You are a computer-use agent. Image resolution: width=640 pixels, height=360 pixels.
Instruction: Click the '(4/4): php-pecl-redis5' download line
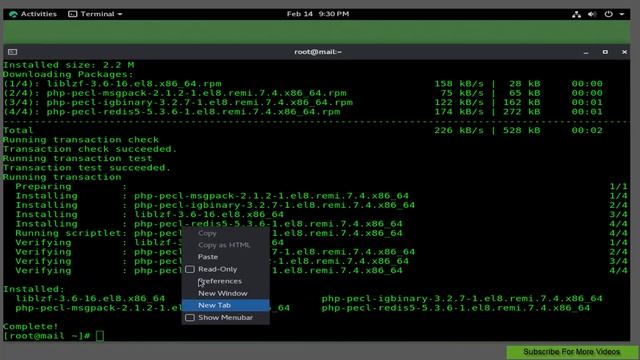click(x=302, y=112)
